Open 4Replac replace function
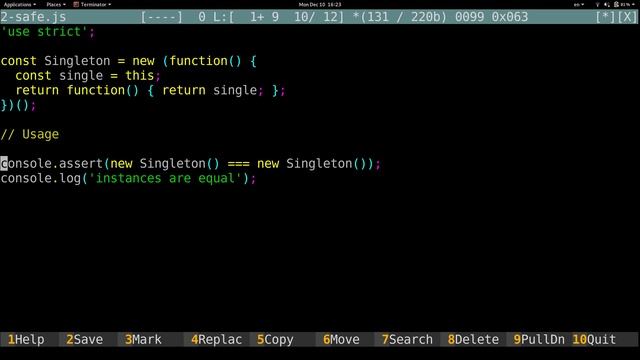 (x=216, y=340)
